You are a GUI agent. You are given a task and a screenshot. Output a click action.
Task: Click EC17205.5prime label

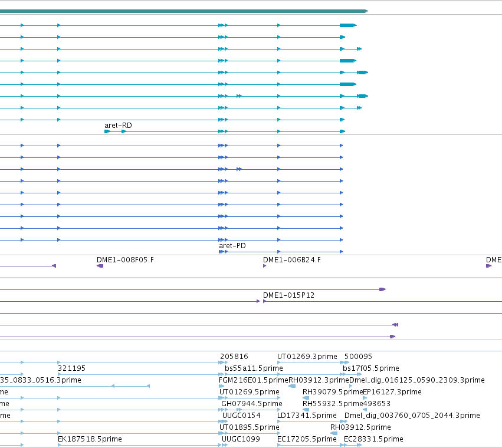pyautogui.click(x=307, y=439)
